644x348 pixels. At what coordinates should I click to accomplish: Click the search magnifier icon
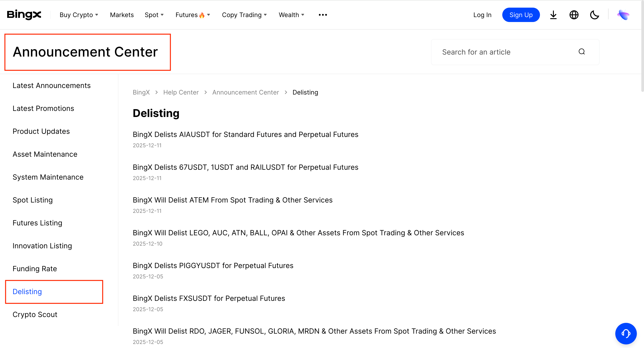click(x=581, y=52)
